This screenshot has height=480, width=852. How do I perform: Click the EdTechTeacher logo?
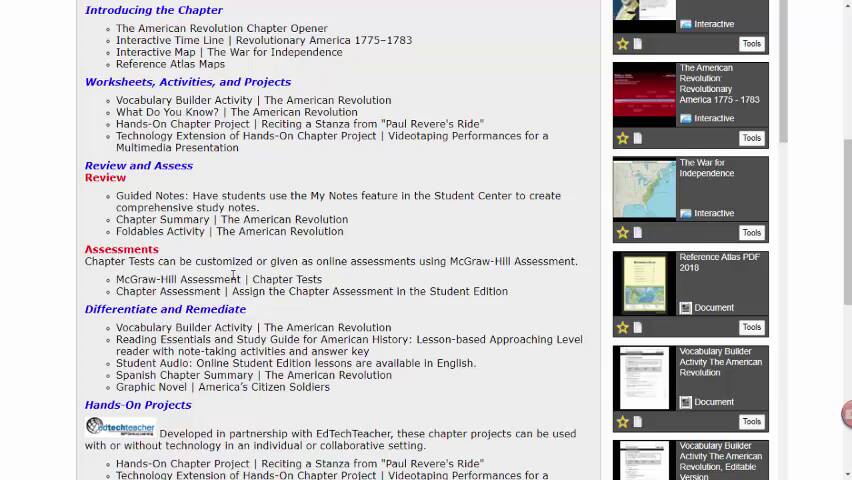point(120,426)
